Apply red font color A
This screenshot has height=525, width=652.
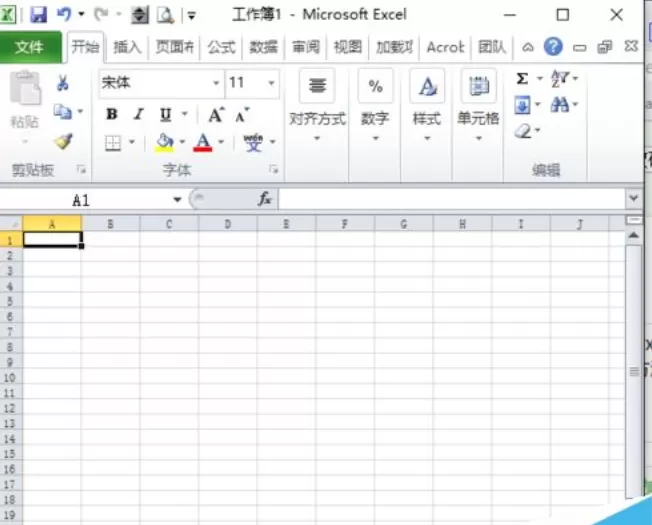click(x=203, y=143)
